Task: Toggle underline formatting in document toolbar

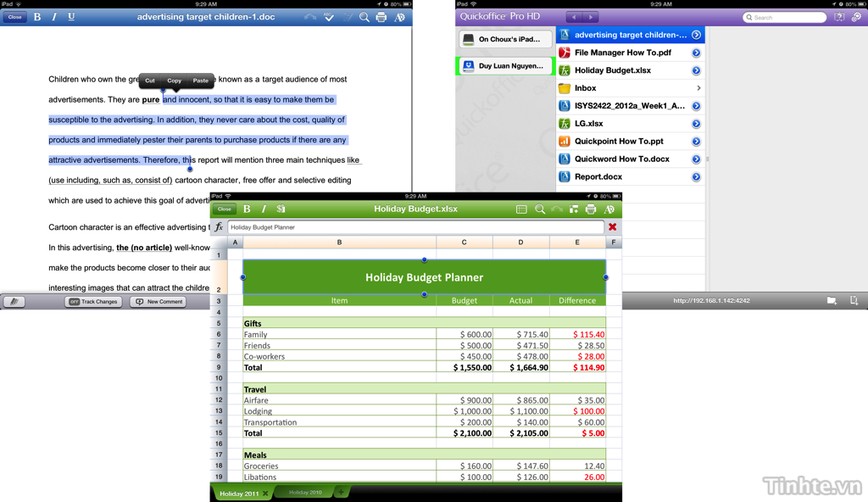Action: (71, 17)
